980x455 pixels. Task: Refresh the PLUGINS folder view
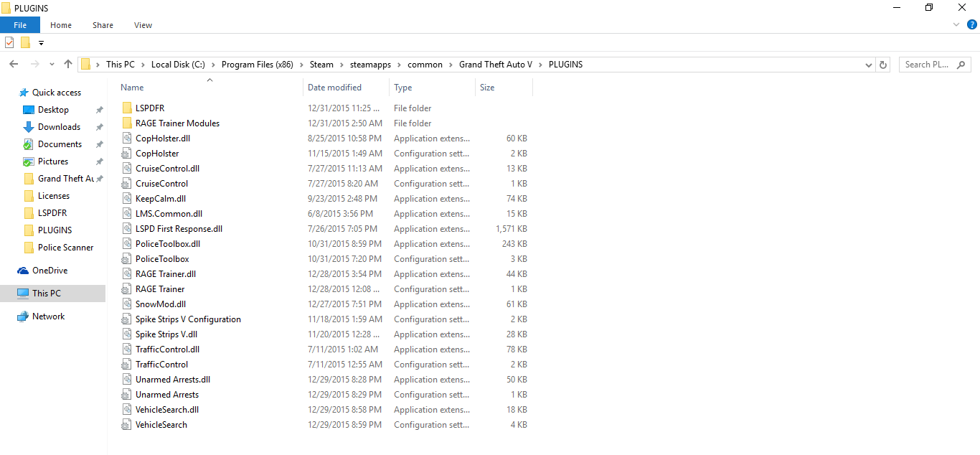[883, 65]
